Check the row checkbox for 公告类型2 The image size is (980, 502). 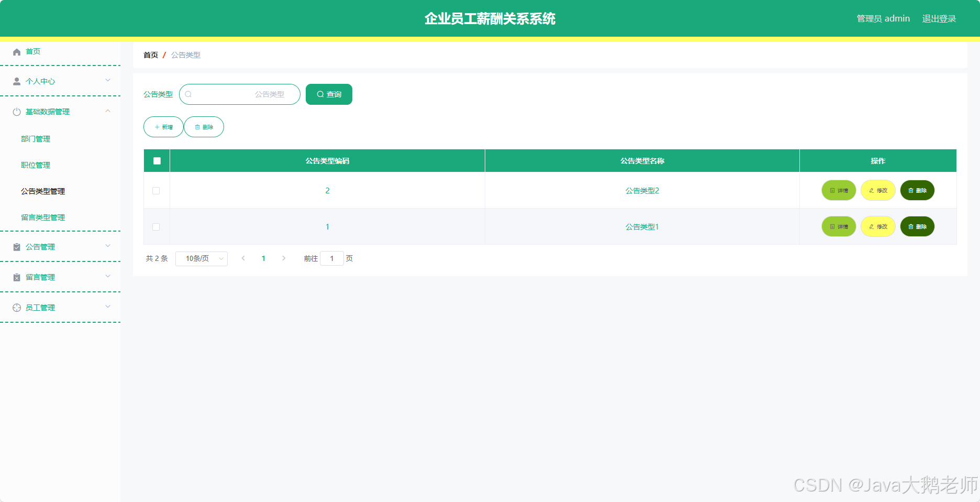click(156, 190)
